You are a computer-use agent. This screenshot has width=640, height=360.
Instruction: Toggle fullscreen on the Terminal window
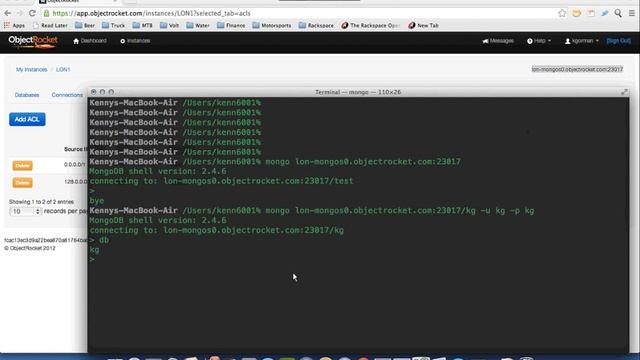tap(624, 92)
